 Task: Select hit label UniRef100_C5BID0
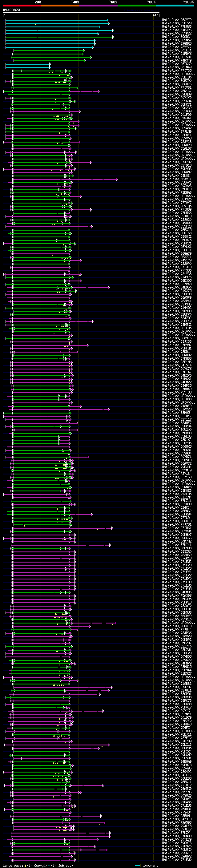click(177, 78)
